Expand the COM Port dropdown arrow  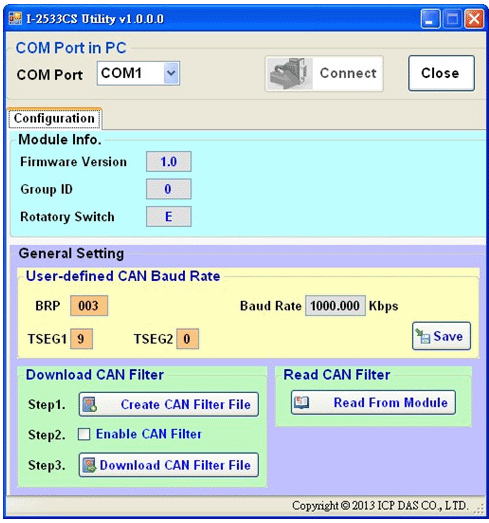coord(171,73)
